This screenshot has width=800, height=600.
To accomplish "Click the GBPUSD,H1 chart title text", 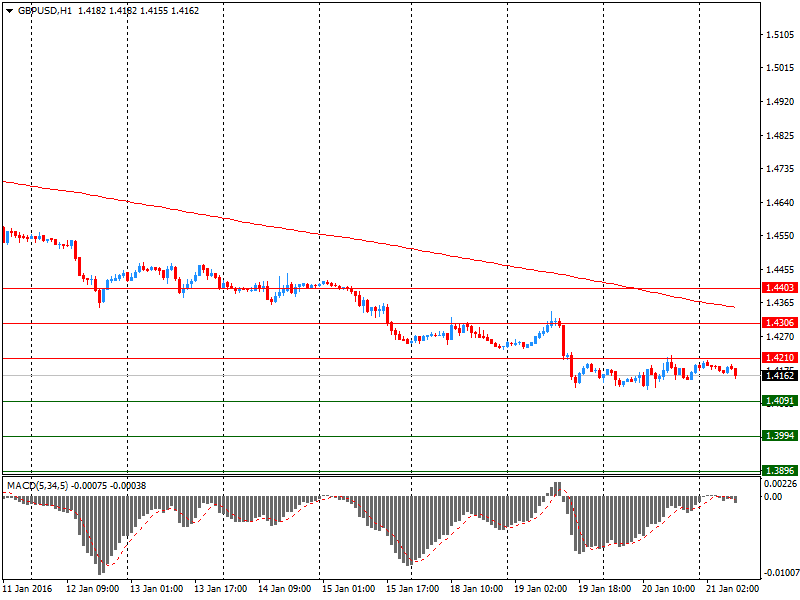I will pyautogui.click(x=45, y=11).
